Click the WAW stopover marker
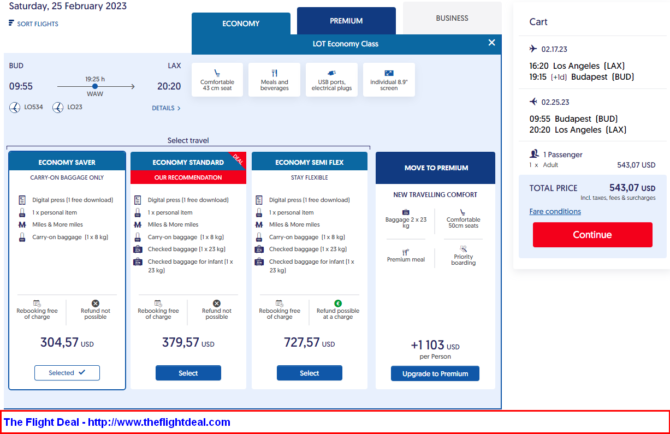This screenshot has width=670, height=434. 95,86
